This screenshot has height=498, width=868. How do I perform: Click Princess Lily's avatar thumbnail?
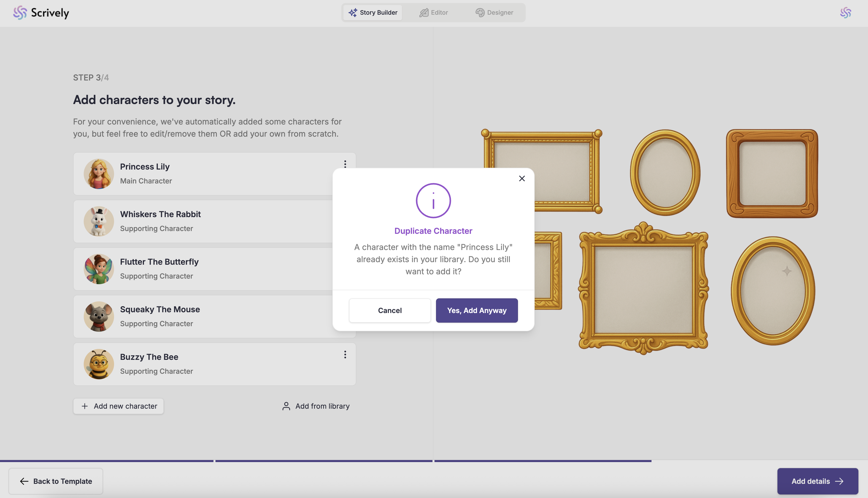99,174
